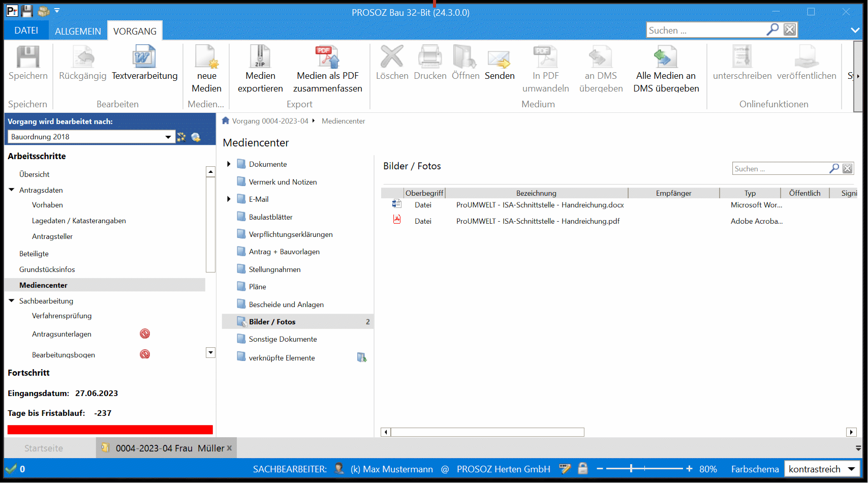
Task: Sort by the Bezeichnung column header
Action: tap(536, 193)
